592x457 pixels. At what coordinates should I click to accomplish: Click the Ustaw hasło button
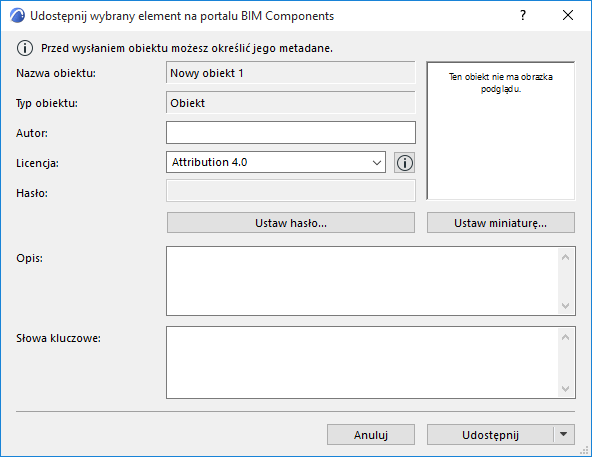tap(291, 223)
